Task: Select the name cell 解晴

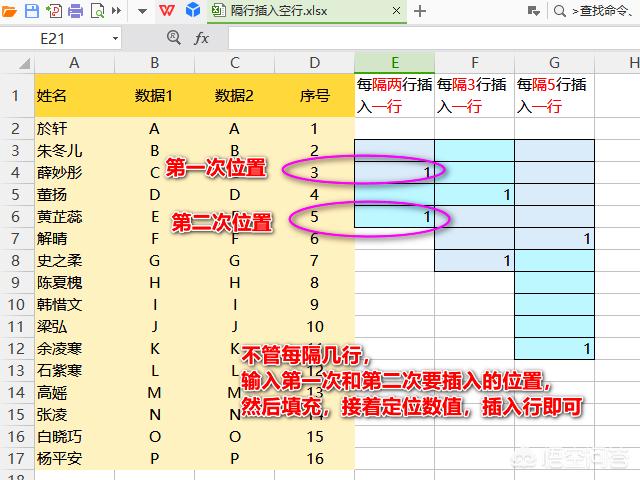Action: (x=74, y=239)
